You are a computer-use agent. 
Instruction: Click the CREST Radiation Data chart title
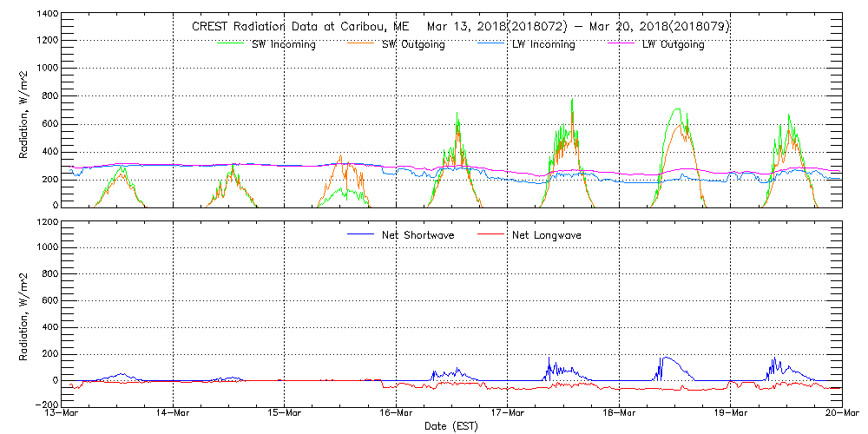[461, 27]
